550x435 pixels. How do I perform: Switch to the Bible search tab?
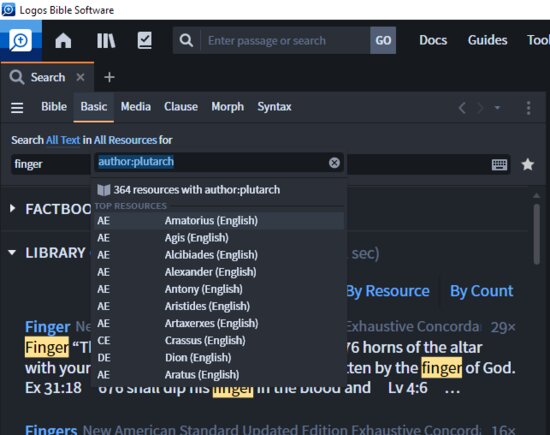pyautogui.click(x=54, y=107)
